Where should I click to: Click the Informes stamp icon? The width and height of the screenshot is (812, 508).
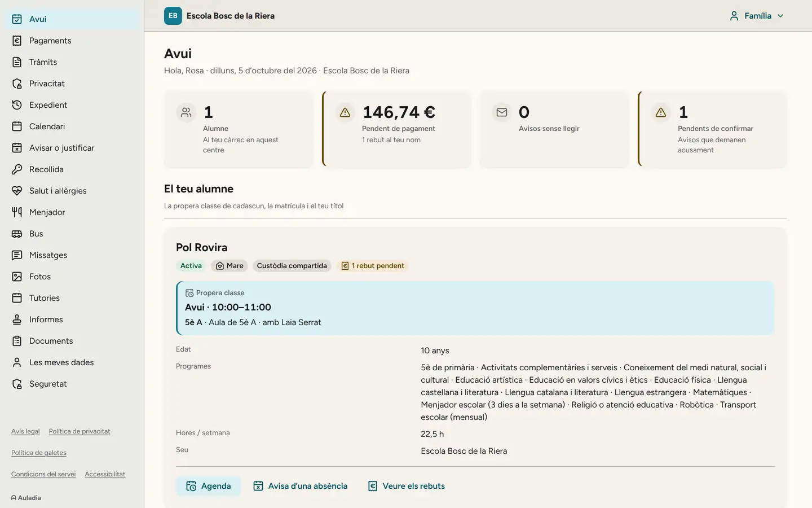click(17, 319)
